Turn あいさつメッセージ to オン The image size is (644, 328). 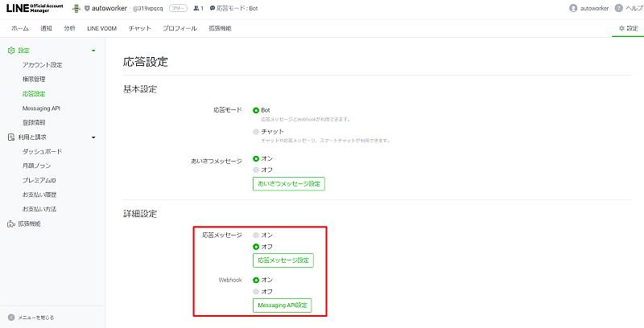coord(256,158)
